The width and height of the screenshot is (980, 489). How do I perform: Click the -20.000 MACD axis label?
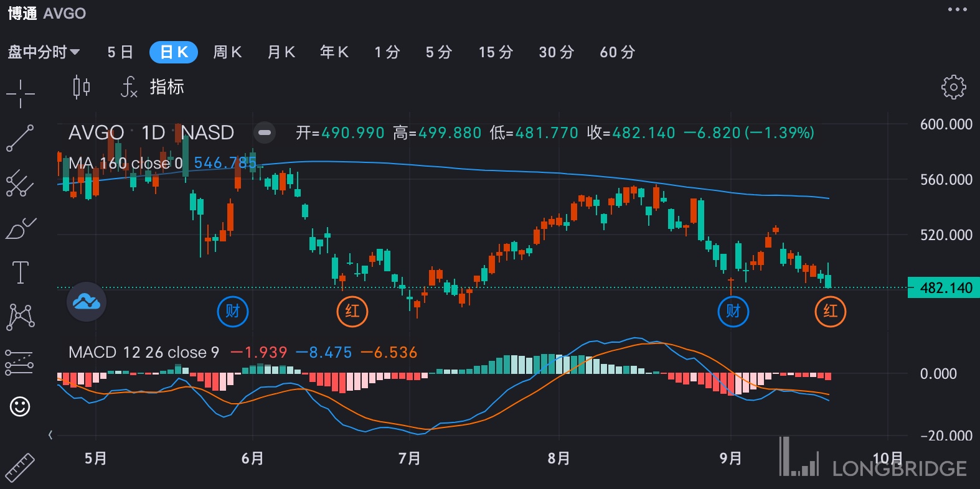pos(946,435)
